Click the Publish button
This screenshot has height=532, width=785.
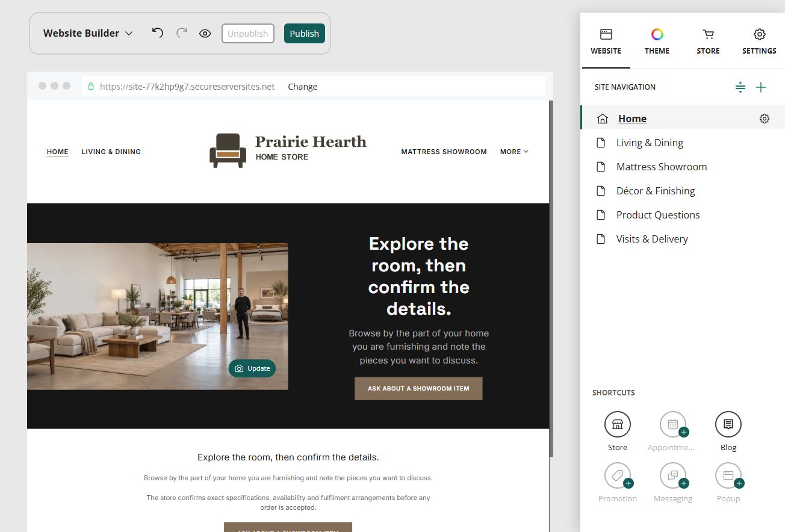point(305,33)
